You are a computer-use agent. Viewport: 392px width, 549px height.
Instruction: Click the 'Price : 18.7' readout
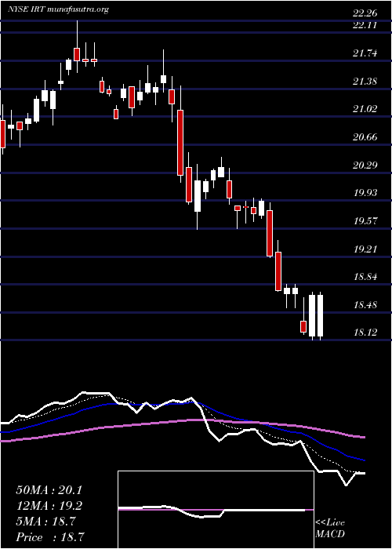click(x=50, y=537)
